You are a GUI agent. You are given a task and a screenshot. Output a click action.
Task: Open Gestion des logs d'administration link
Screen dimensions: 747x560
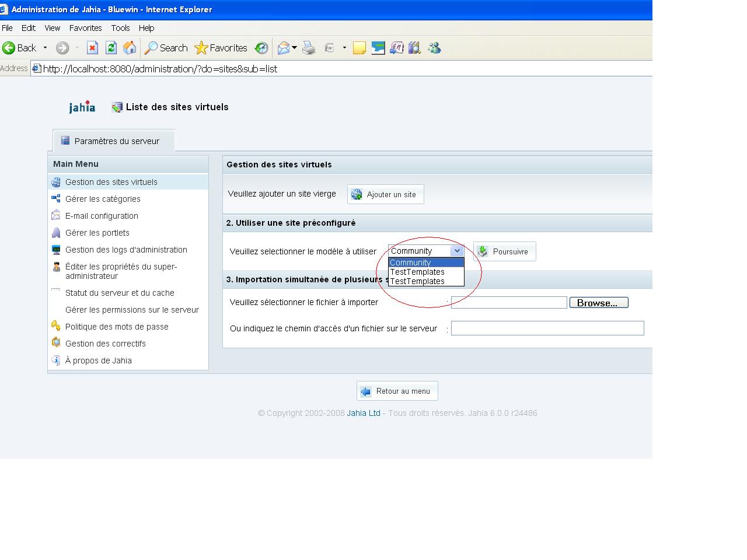coord(126,250)
